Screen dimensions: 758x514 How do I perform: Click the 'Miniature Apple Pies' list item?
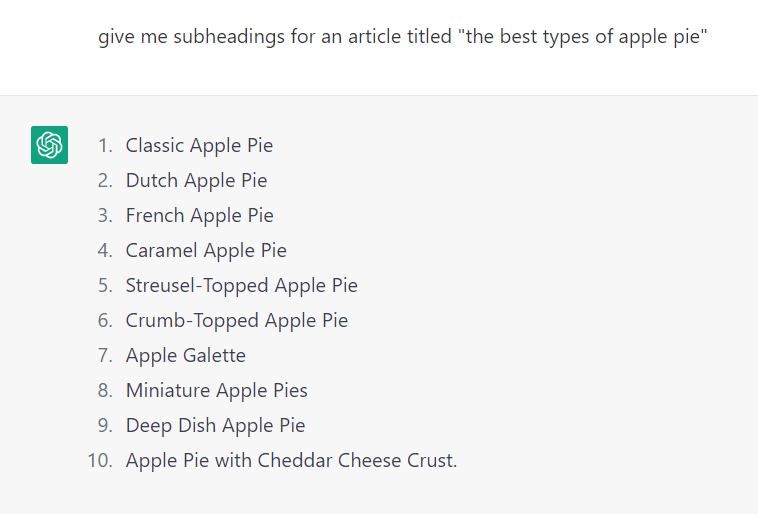pyautogui.click(x=217, y=390)
